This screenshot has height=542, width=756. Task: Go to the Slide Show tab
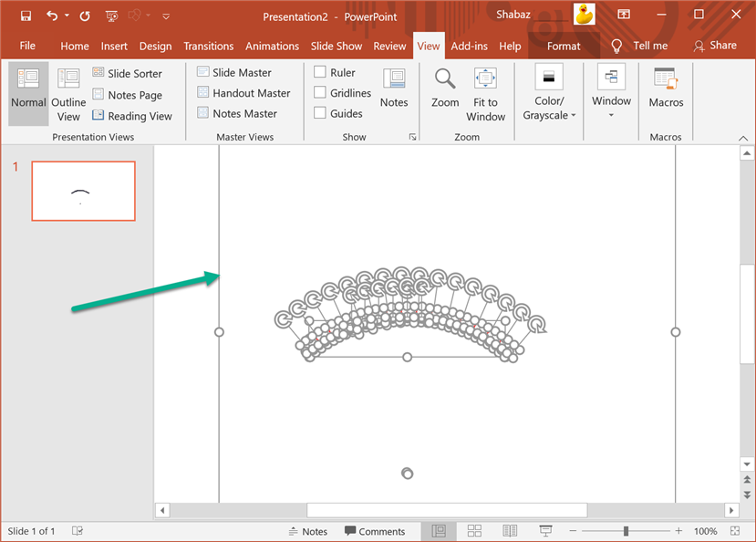(x=336, y=47)
